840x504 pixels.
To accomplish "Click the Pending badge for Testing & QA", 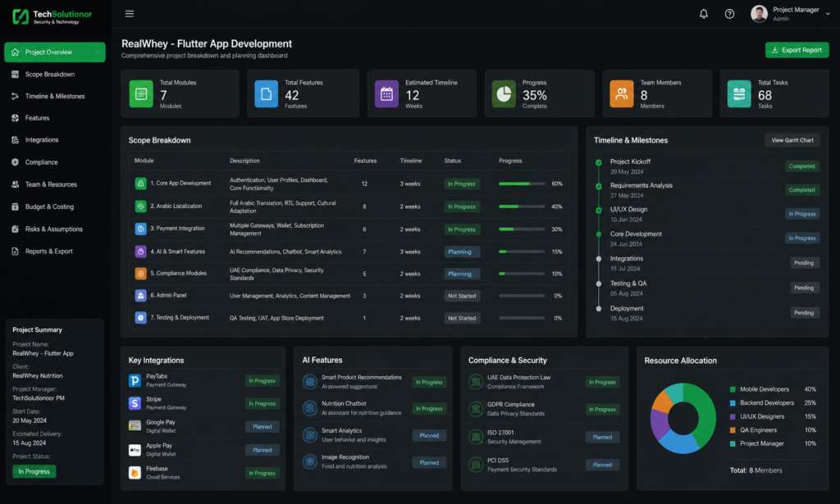I will click(x=804, y=288).
